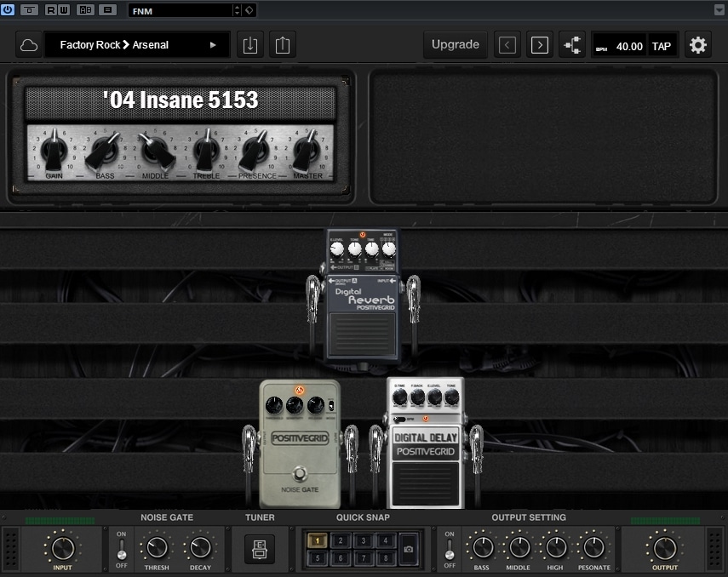The height and width of the screenshot is (577, 728).
Task: Click the Digital Reverb MODE knob
Action: click(x=388, y=249)
